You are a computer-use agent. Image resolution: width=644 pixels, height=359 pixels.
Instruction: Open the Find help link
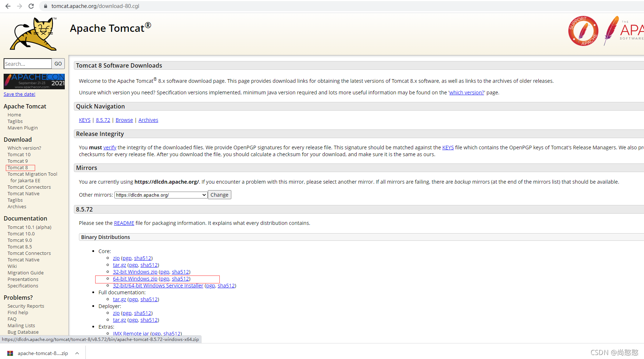click(18, 313)
